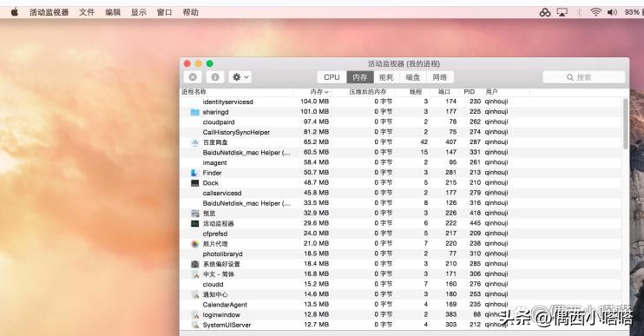Click the loginwindow process icon
The width and height of the screenshot is (644, 336).
pyautogui.click(x=195, y=314)
